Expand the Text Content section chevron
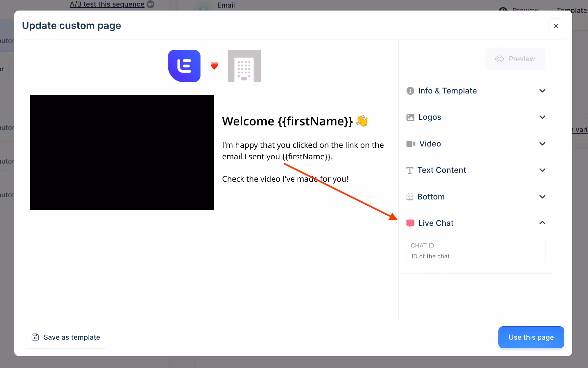Screen dimensions: 588x368 pos(542,170)
